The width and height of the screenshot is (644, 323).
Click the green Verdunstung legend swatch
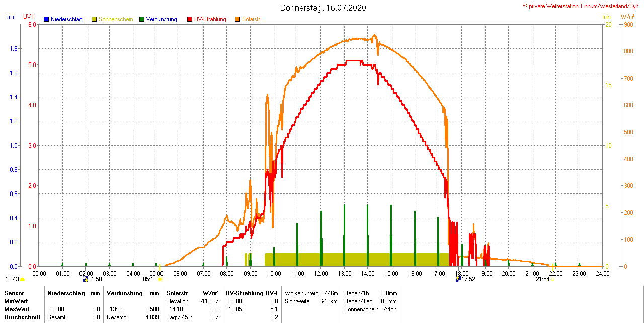[x=142, y=19]
